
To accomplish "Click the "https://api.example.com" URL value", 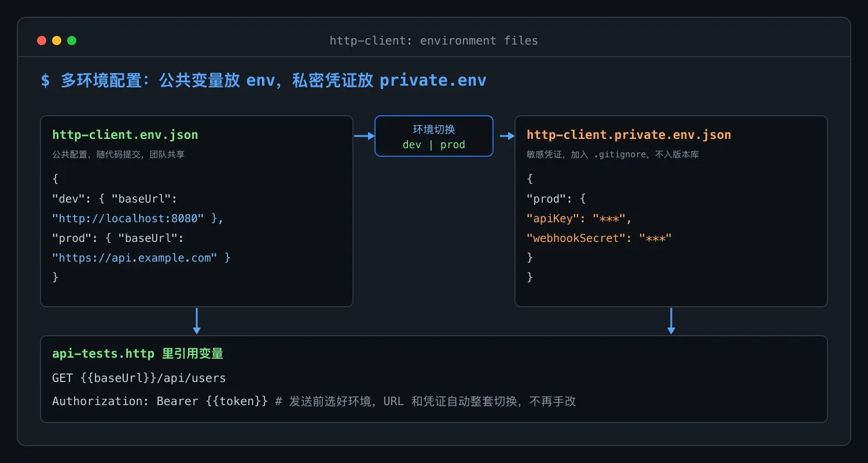I will pyautogui.click(x=135, y=258).
